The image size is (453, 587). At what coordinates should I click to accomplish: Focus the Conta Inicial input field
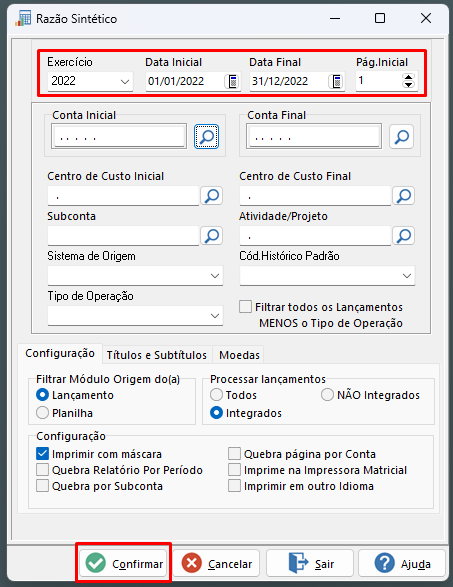(x=119, y=137)
